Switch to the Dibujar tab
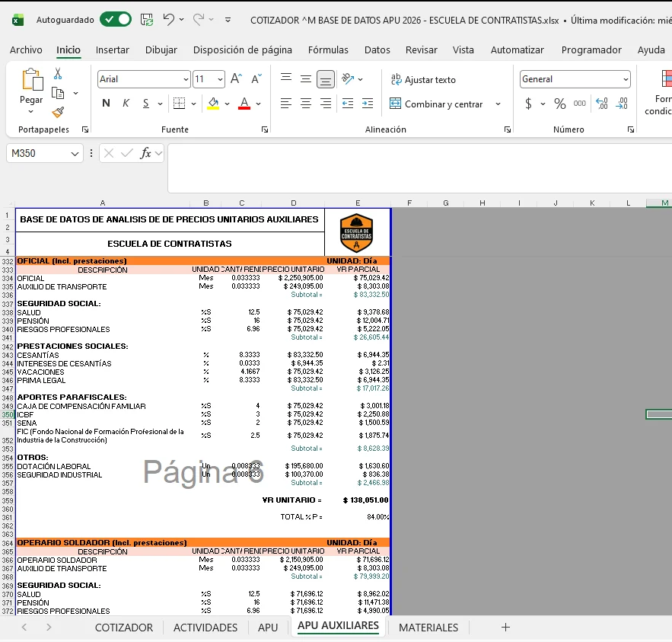The width and height of the screenshot is (672, 642). [161, 50]
